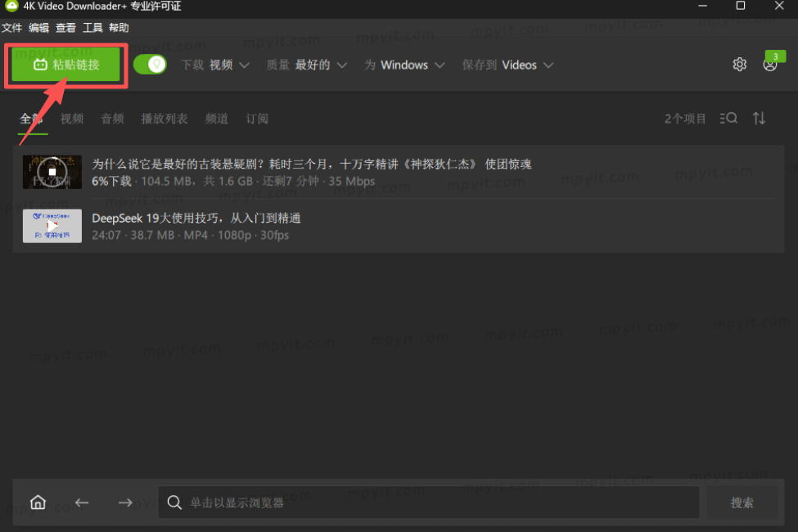This screenshot has width=798, height=532.
Task: Open the 查看 menu
Action: pos(65,28)
